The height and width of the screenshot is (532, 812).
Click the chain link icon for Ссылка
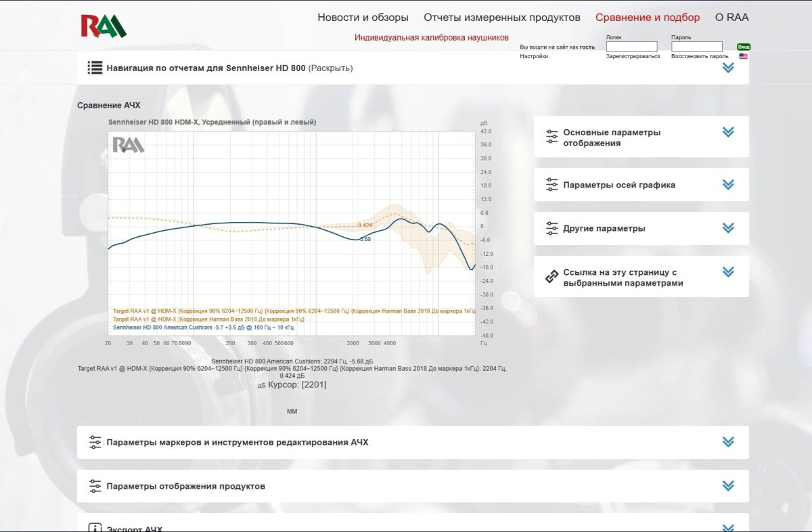(x=552, y=278)
